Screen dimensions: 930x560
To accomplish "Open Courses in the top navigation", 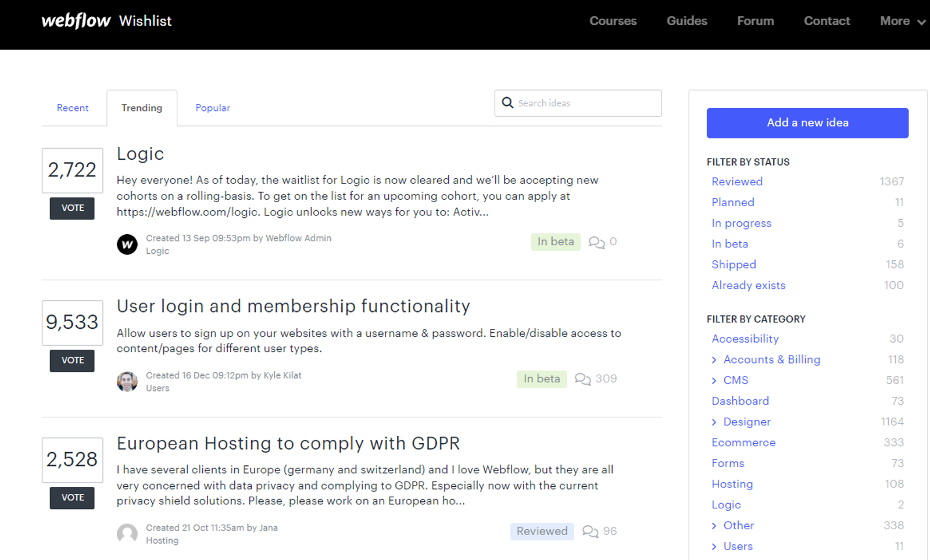I will pos(613,21).
